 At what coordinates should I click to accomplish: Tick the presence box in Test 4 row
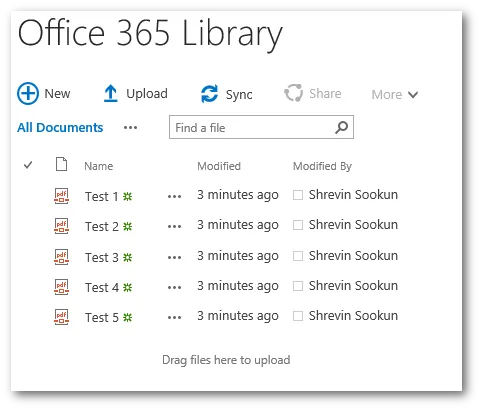(298, 286)
